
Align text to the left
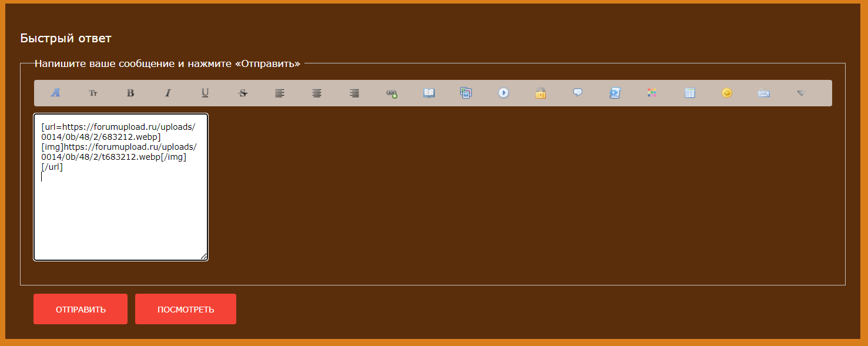(x=280, y=93)
